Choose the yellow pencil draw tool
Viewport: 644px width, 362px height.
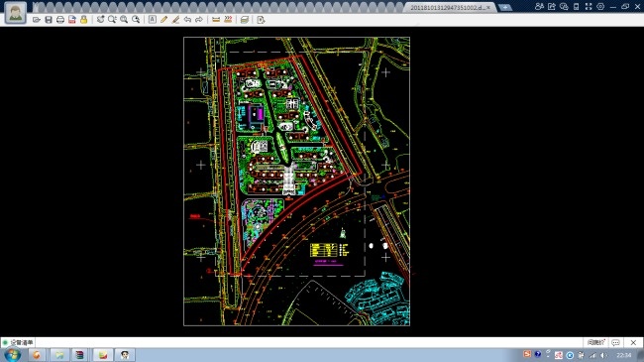coord(163,20)
